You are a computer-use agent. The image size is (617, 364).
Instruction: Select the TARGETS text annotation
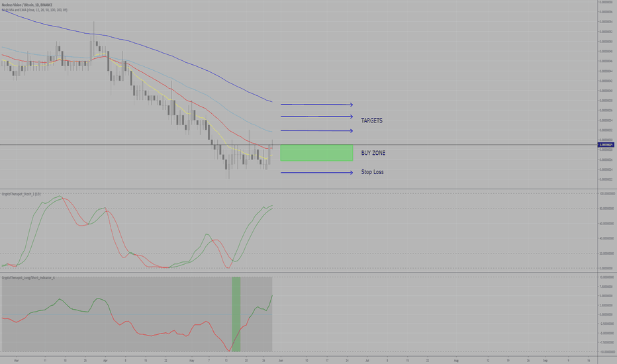point(372,120)
